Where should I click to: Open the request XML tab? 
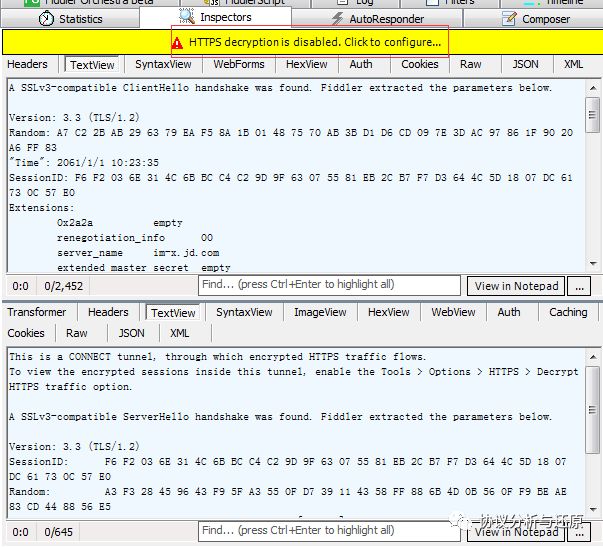pos(573,64)
